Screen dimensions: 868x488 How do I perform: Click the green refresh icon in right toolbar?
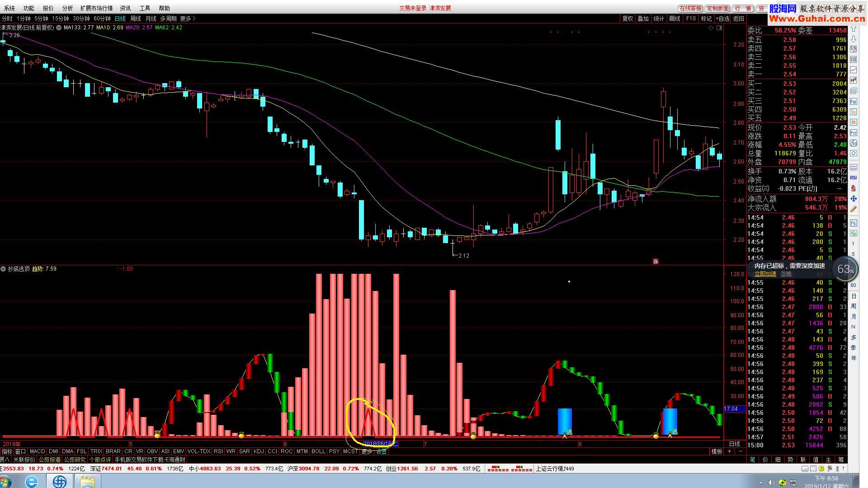[x=853, y=233]
